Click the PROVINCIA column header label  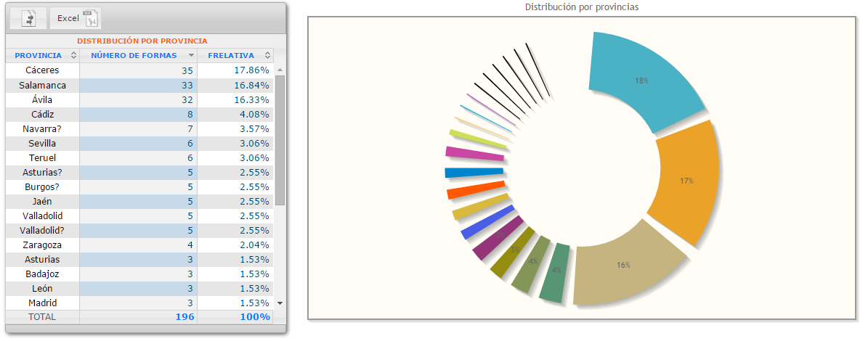coord(38,55)
